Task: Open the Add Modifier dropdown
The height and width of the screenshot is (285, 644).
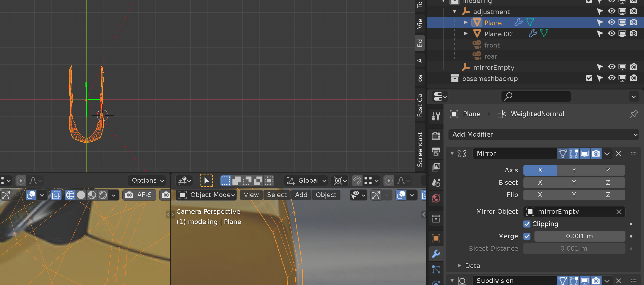Action: pos(544,135)
